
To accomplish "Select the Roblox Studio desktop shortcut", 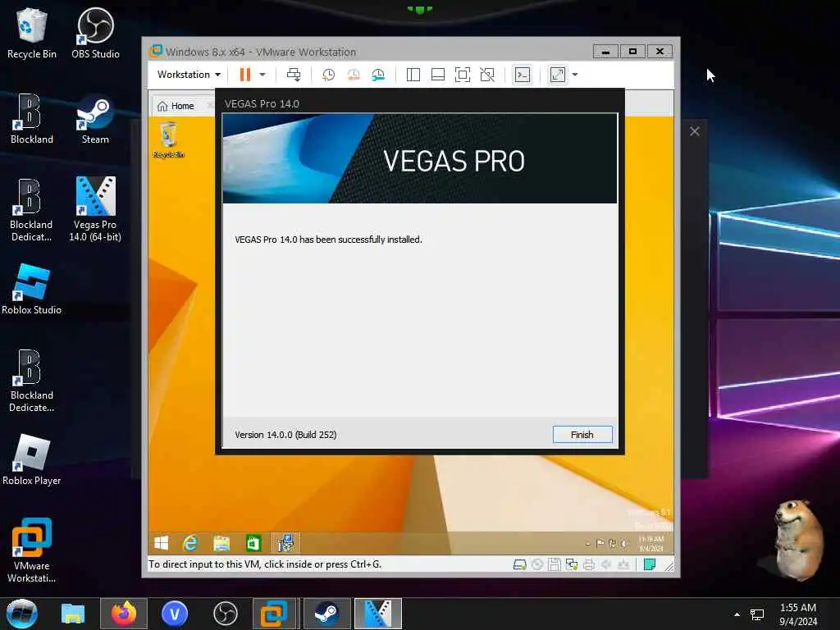I will point(32,290).
